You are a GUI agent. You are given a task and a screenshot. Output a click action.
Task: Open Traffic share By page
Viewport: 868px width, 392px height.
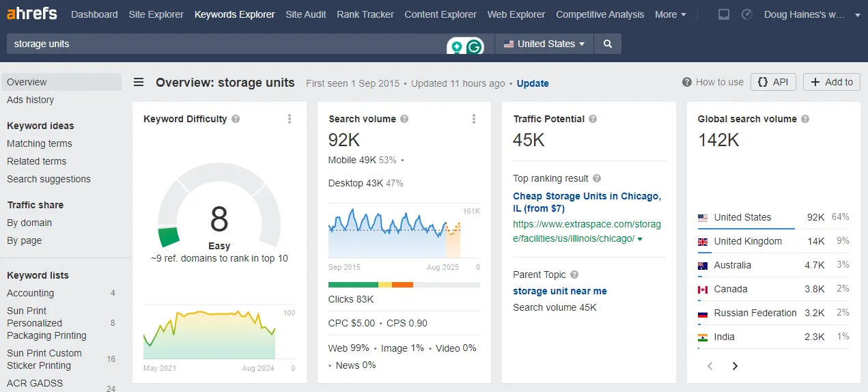[25, 240]
